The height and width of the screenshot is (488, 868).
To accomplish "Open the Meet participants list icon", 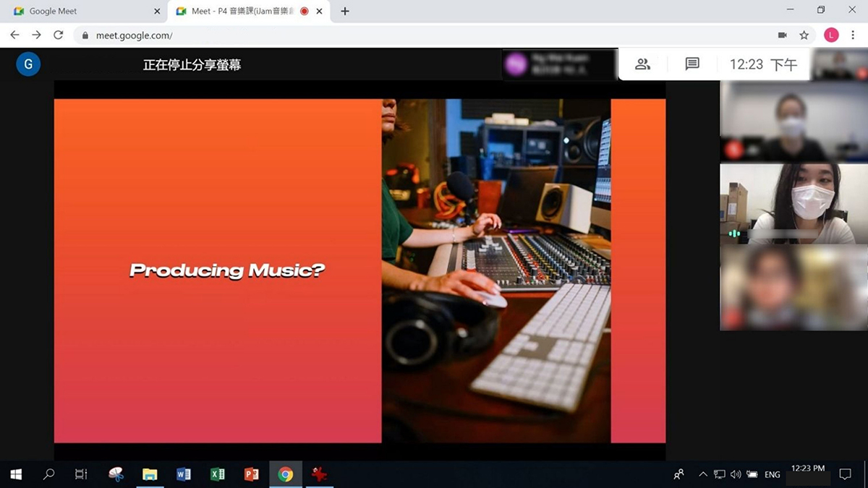I will [642, 64].
